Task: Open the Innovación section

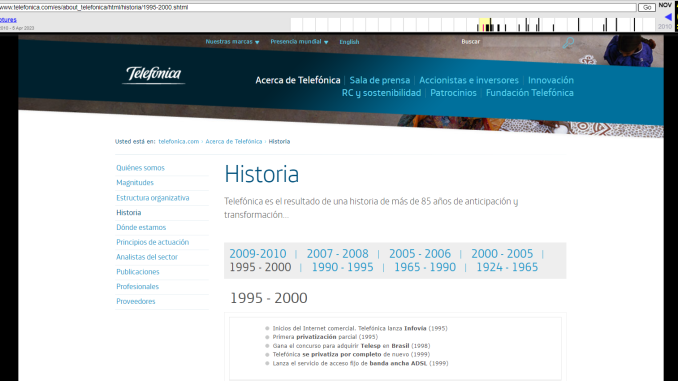Action: coord(551,80)
